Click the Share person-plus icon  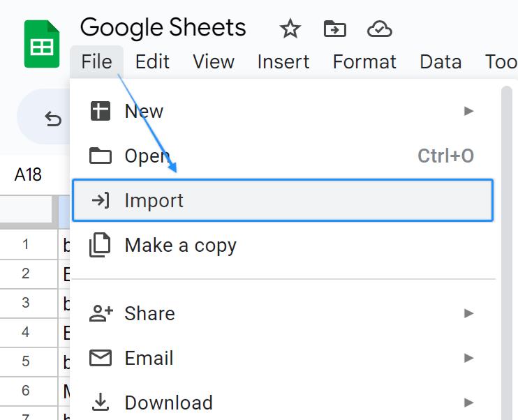[x=101, y=313]
